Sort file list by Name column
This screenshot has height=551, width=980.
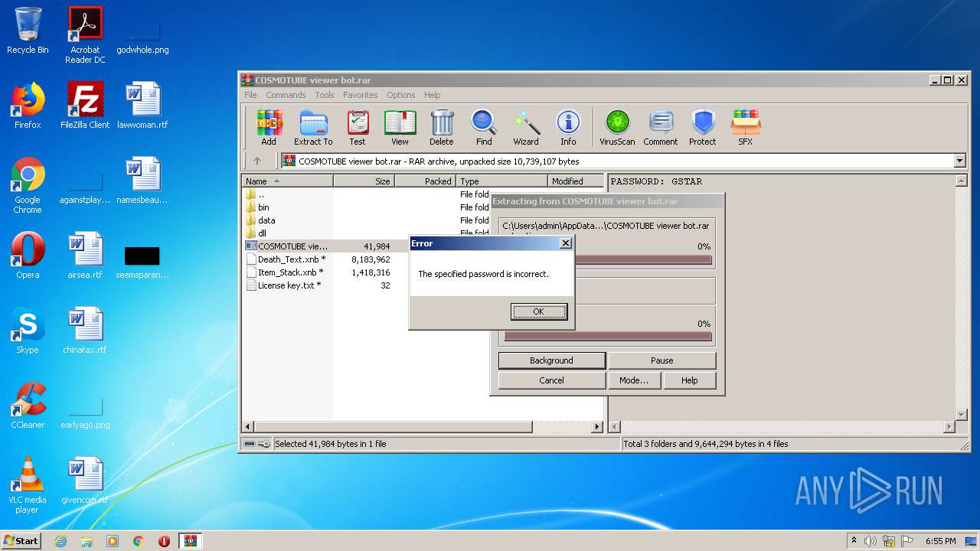click(288, 181)
